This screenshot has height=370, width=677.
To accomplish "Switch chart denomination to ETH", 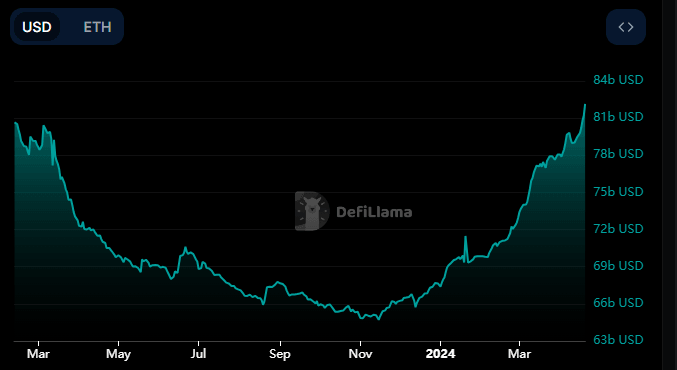I will point(97,27).
